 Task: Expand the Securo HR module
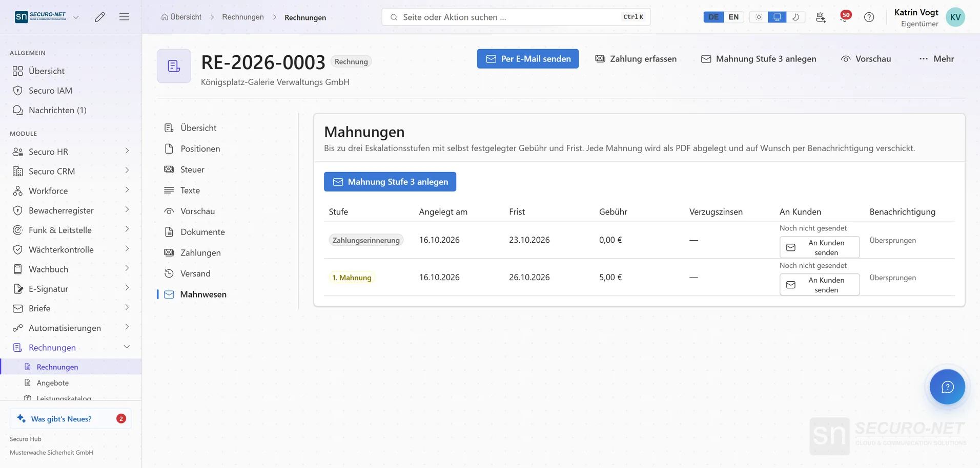(x=71, y=152)
